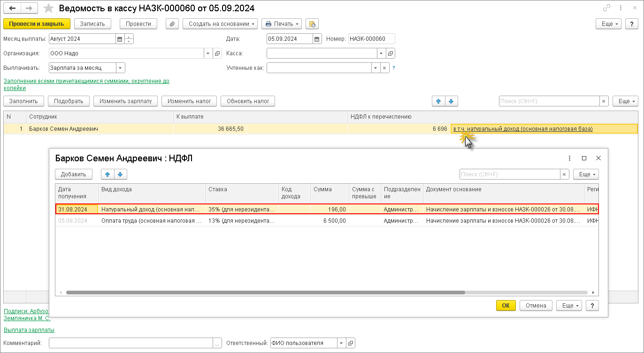This screenshot has width=644, height=353.
Task: Copy link using the chain icon
Action: point(607,8)
